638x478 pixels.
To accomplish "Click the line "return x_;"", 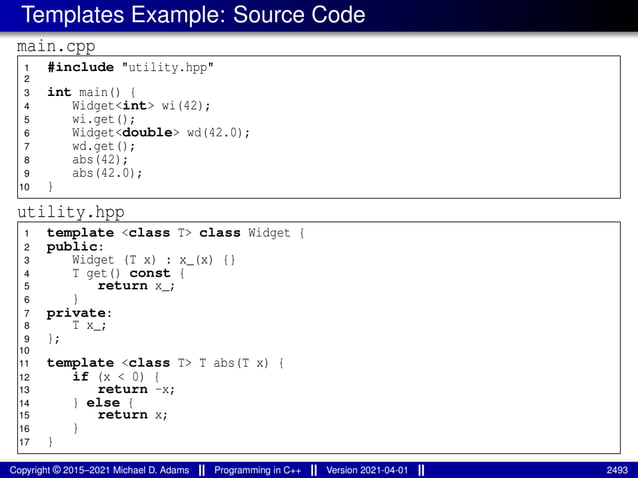I will 136,286.
